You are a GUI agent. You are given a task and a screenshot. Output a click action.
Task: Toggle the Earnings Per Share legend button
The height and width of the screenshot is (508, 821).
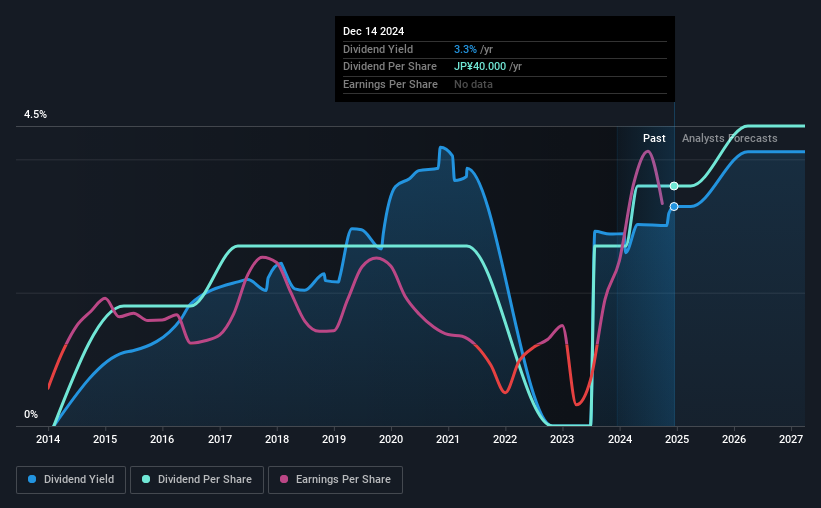(x=335, y=480)
